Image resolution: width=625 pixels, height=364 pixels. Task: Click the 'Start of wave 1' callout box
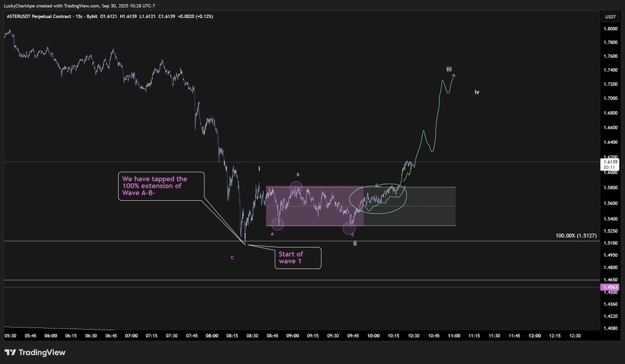(297, 257)
